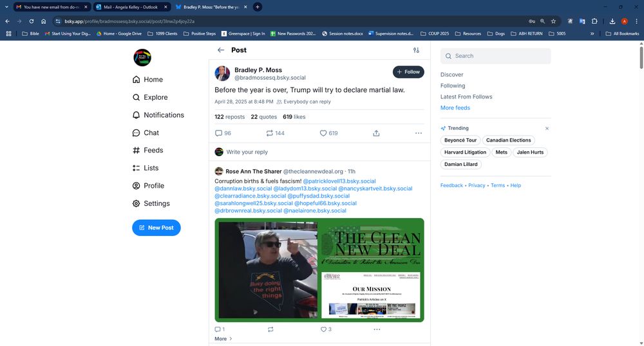Bookmark this page with star icon

(x=553, y=21)
